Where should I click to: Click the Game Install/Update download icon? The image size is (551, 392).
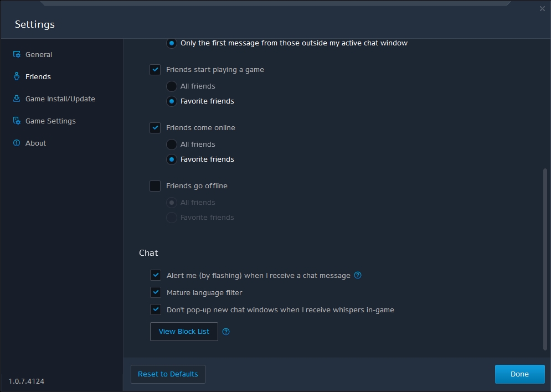17,99
